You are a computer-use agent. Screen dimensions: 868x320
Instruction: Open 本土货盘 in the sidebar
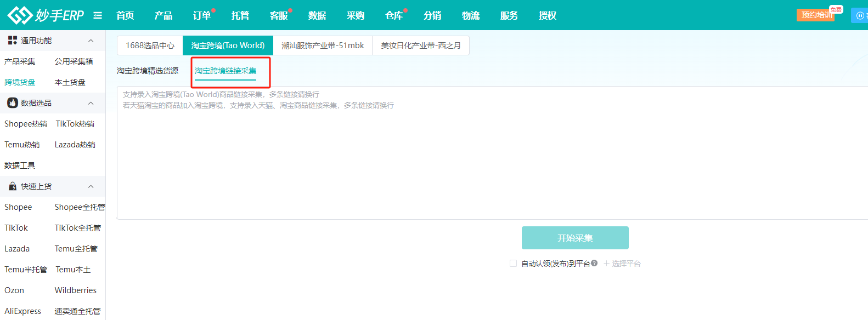point(70,82)
